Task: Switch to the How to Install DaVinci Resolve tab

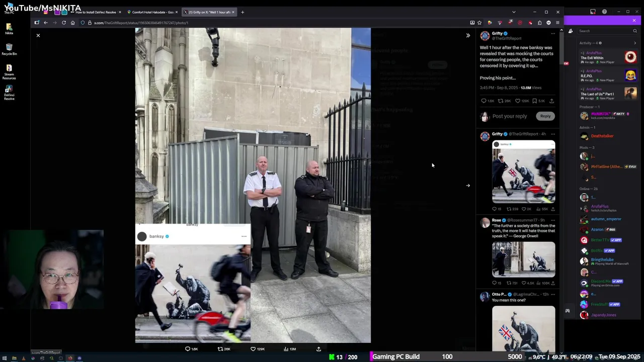Action: (96, 12)
